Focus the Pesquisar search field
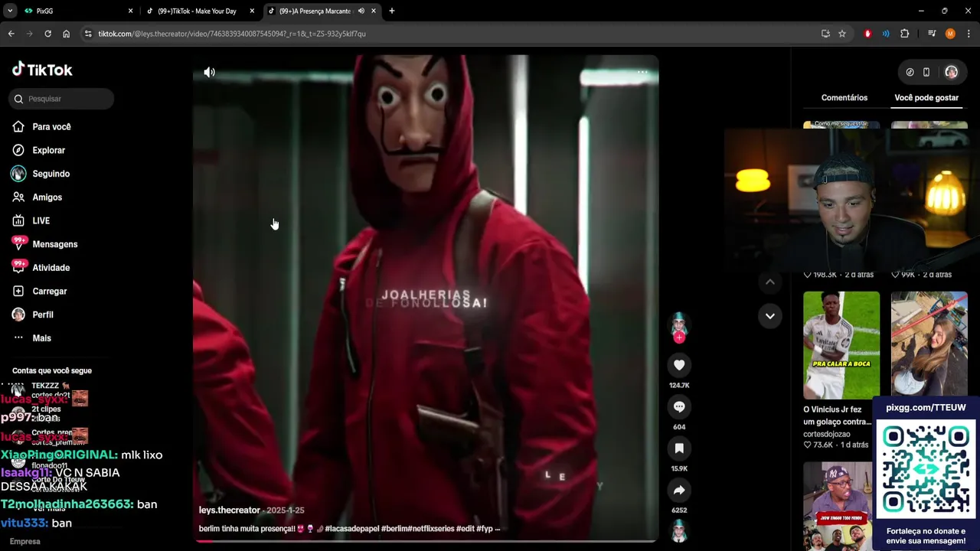Screen dimensions: 980x551 click(63, 99)
